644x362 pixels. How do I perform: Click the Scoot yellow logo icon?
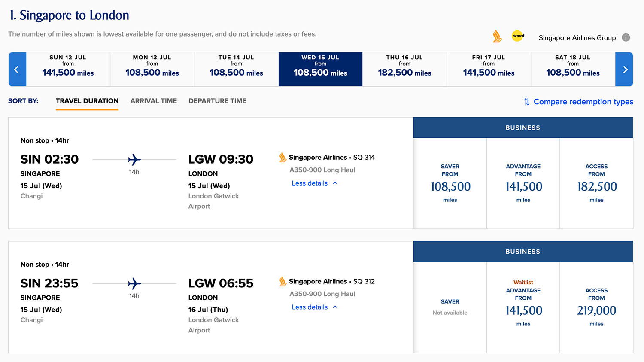(x=518, y=36)
